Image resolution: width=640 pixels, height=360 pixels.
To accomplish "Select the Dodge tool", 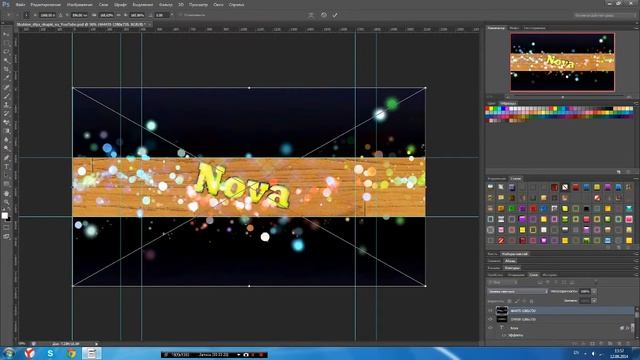I will pos(7,148).
